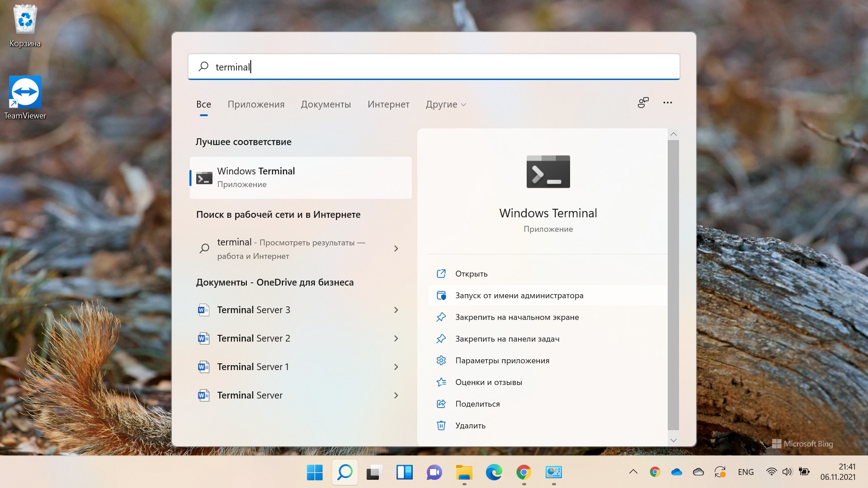The height and width of the screenshot is (488, 868).
Task: Click the taskbar Search icon
Action: click(x=345, y=473)
